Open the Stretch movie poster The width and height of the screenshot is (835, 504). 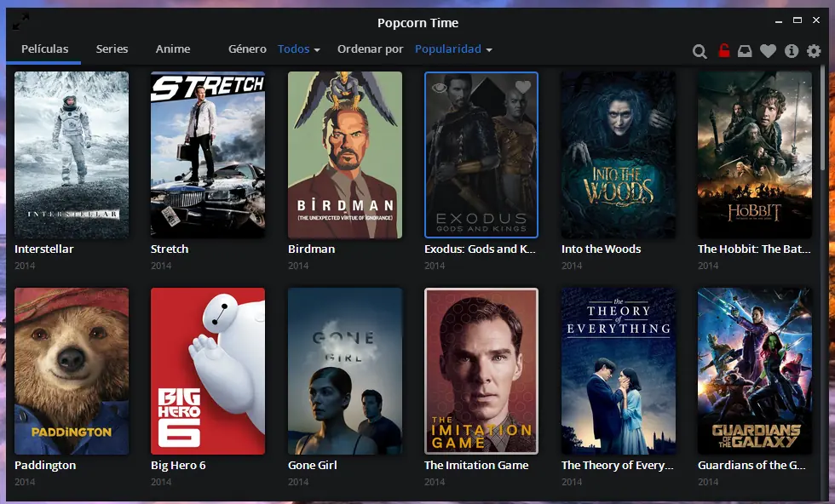[x=208, y=155]
